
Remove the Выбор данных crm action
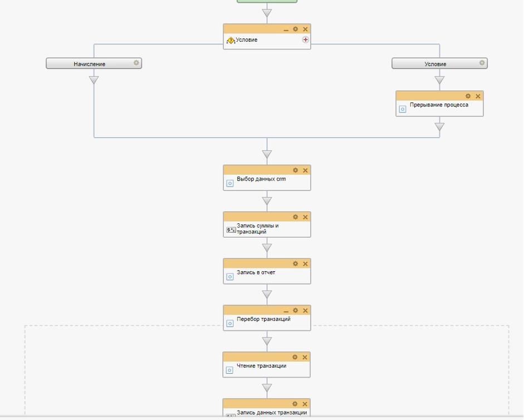tap(305, 170)
